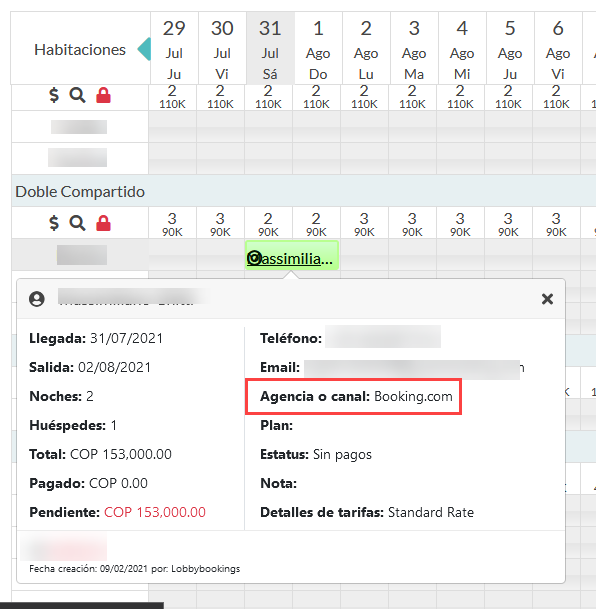
Task: Click the Llegada date 31/07/2021
Action: tap(126, 338)
